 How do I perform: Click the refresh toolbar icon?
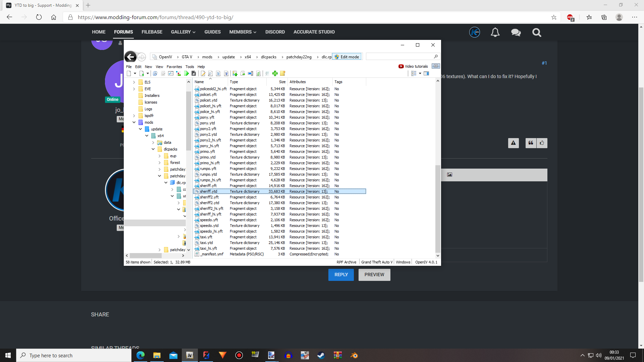258,73
